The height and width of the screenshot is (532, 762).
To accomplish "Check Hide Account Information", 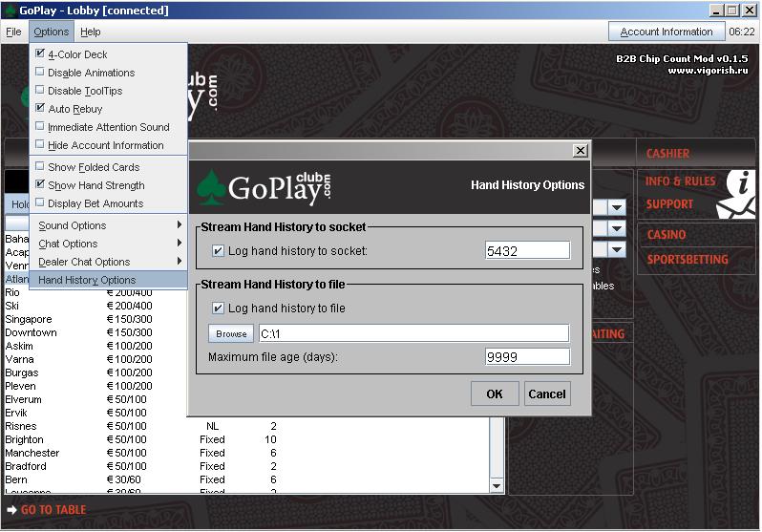I will pyautogui.click(x=40, y=144).
